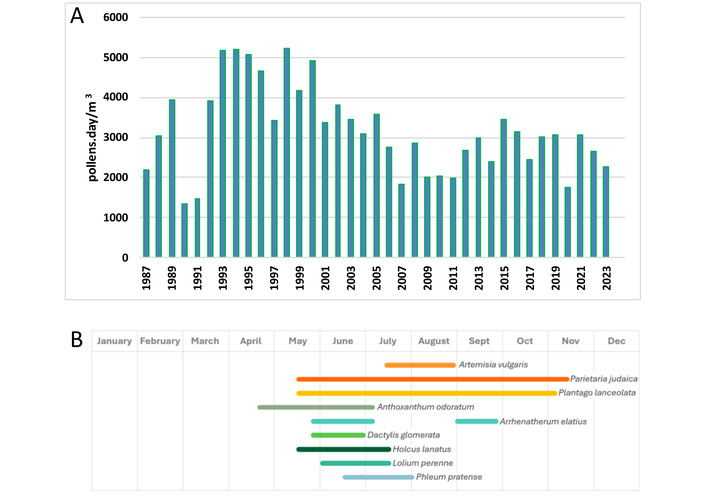
Task: Click the panel letter B label
Action: click(x=77, y=340)
